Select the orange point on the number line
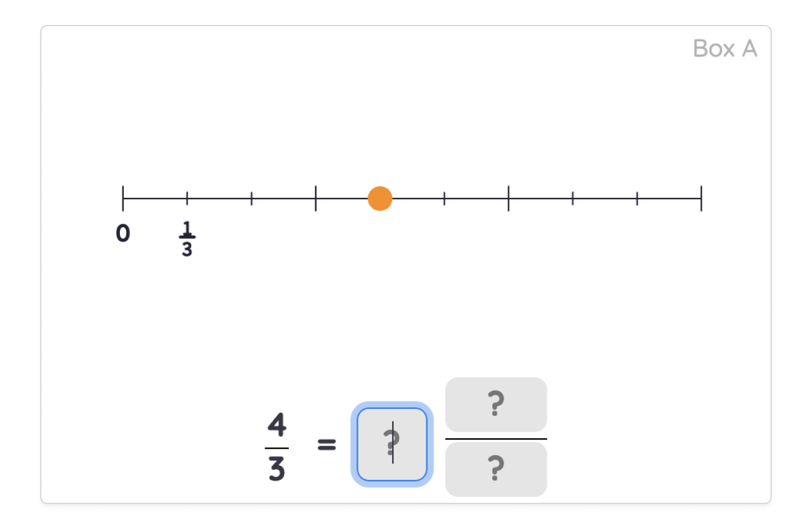The image size is (812, 530). pos(379,198)
